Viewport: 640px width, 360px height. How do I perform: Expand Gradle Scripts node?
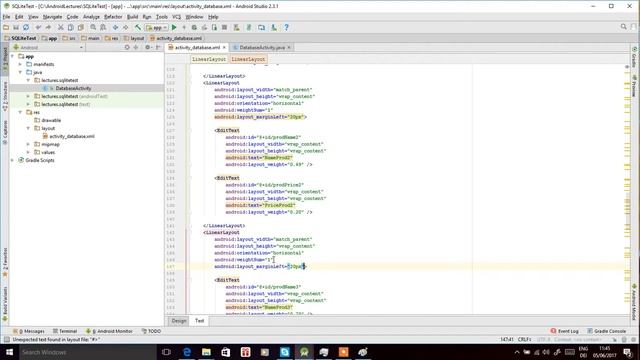tap(13, 160)
